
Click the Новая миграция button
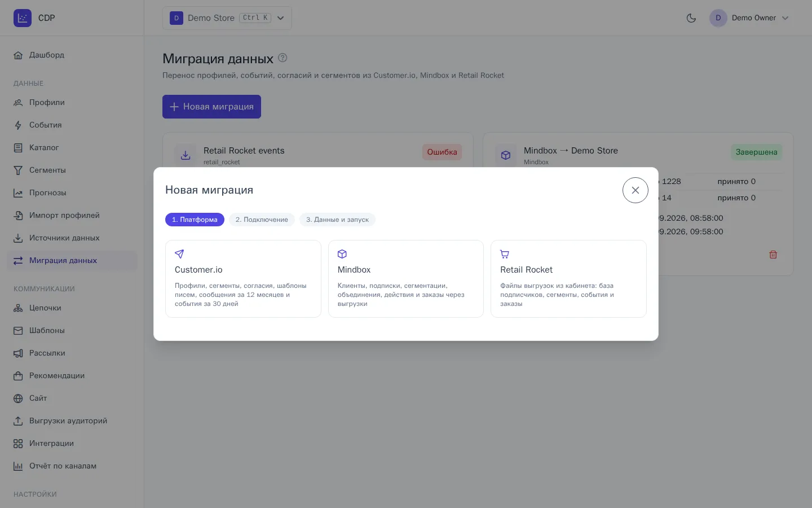[x=211, y=107]
